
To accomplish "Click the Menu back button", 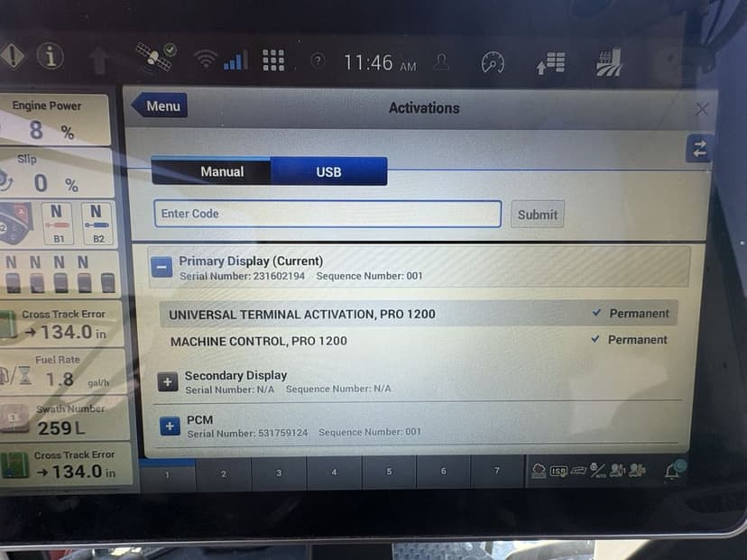I will (159, 106).
